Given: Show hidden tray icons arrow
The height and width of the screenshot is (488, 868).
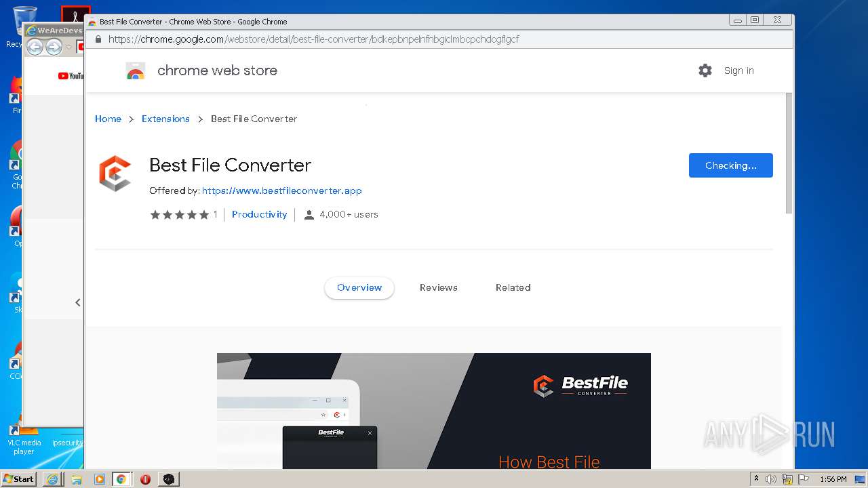Looking at the screenshot, I should pyautogui.click(x=757, y=479).
